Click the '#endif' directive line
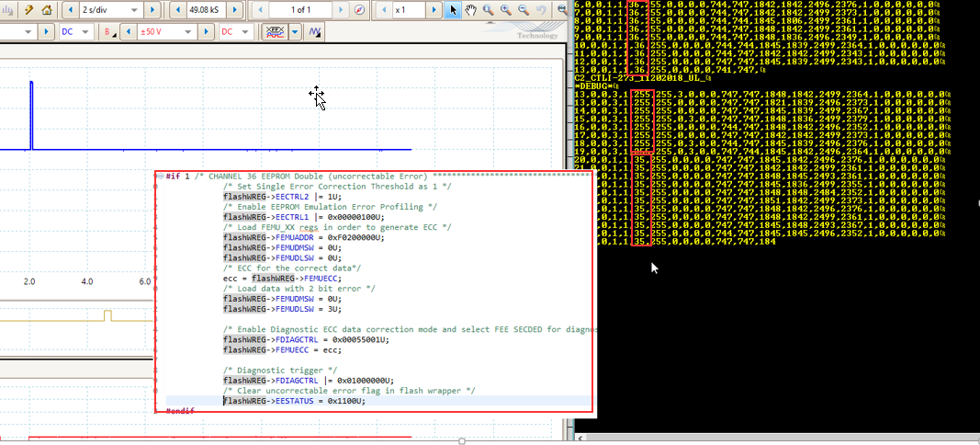Screen dimensions: 980x445 tap(180, 411)
